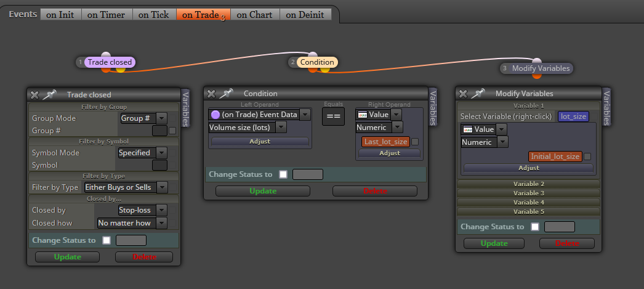Viewport: 644px width, 289px height.
Task: Open Variables side tab of Trade closed panel
Action: click(x=185, y=108)
